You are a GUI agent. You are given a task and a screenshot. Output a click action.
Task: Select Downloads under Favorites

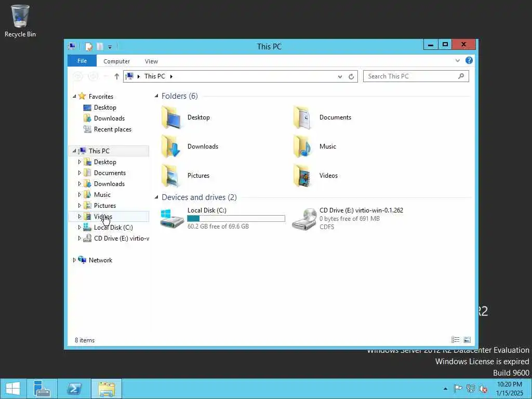(x=109, y=118)
